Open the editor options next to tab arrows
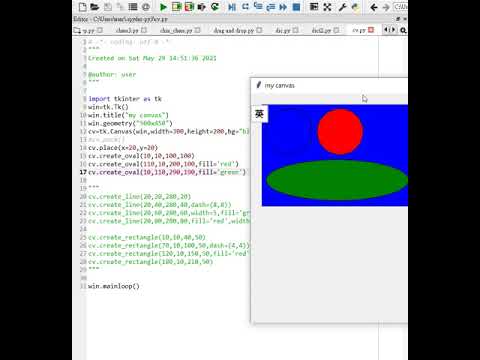This screenshot has height=360, width=480. (403, 30)
